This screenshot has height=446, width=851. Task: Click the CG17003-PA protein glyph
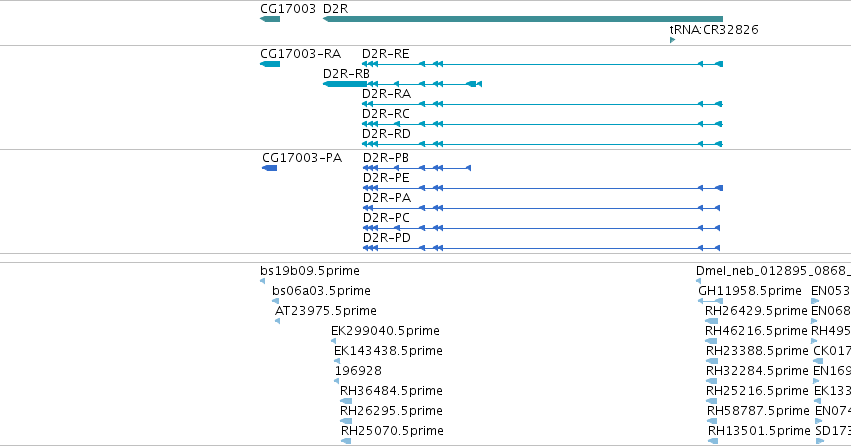(x=270, y=168)
